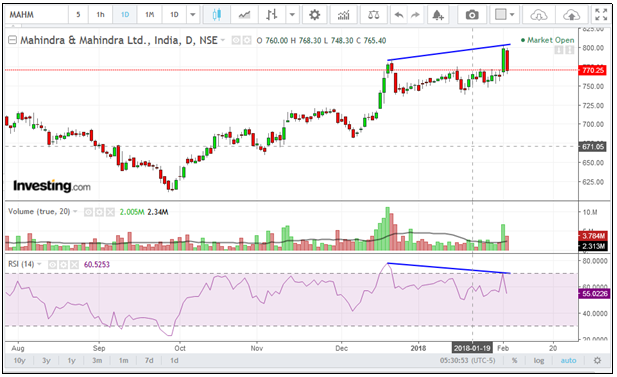The height and width of the screenshot is (377, 617).
Task: Open settings gear for RSI indicator
Action: point(63,264)
